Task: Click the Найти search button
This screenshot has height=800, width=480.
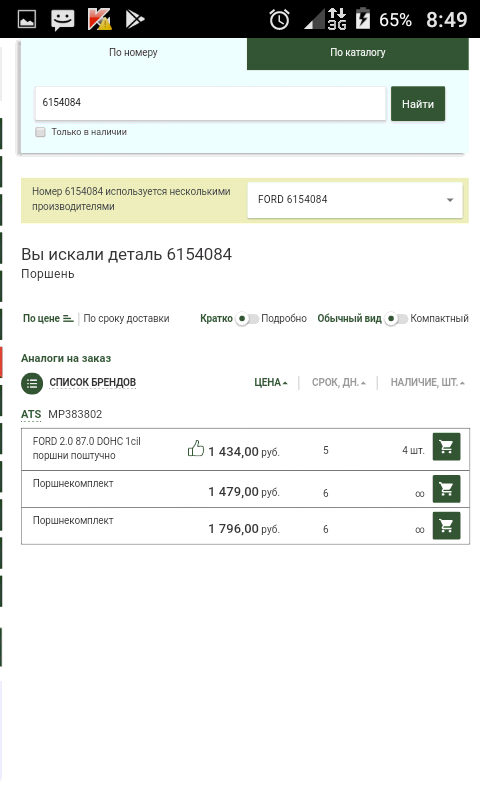Action: [x=418, y=104]
